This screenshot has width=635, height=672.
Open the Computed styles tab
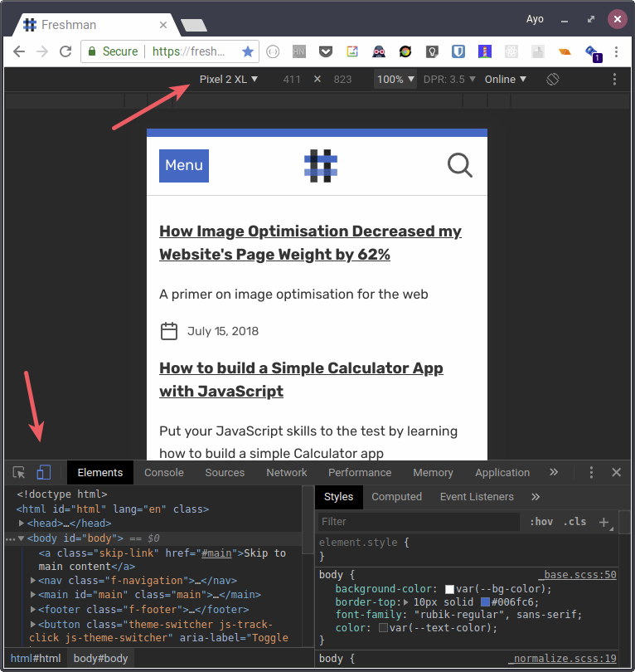click(x=396, y=497)
